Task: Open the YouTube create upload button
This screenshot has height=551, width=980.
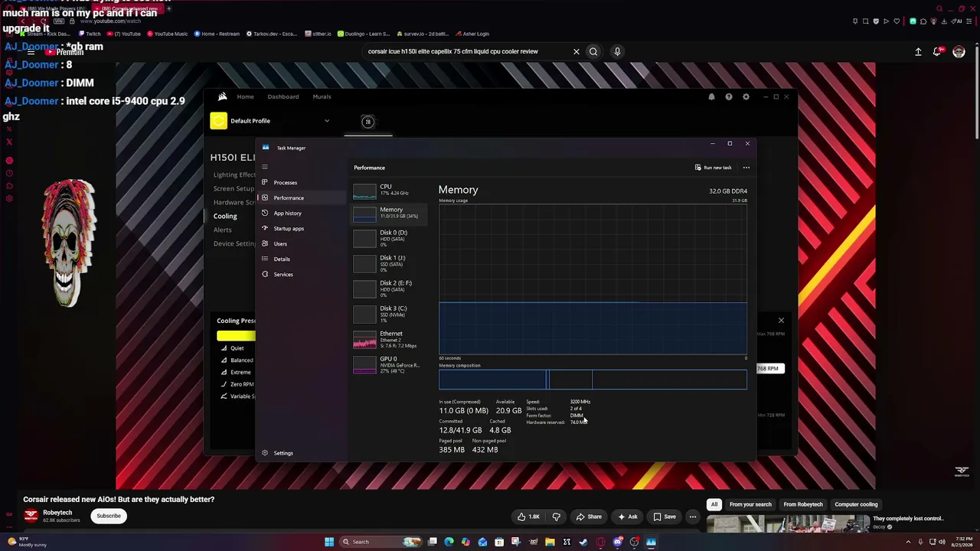Action: click(918, 51)
